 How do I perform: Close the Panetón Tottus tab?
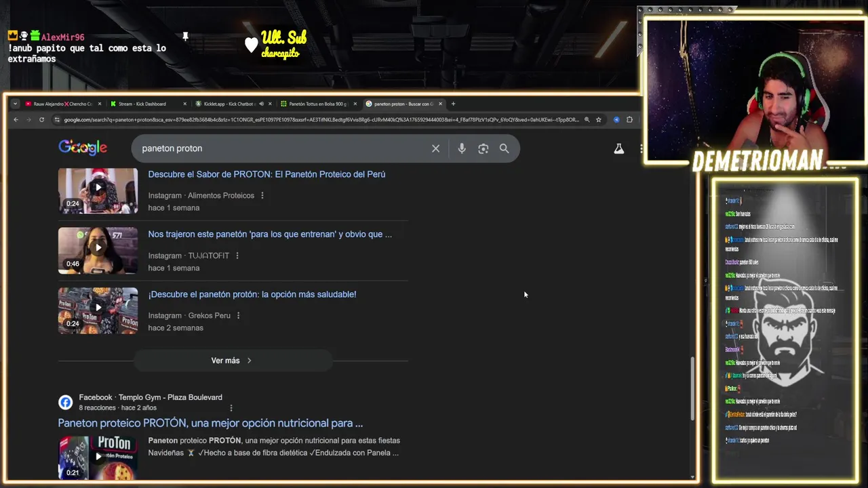pyautogui.click(x=355, y=104)
